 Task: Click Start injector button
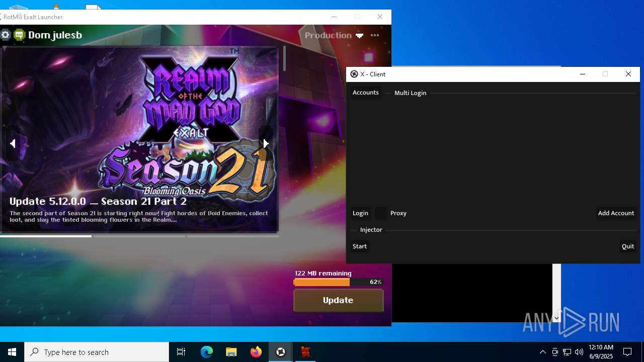coord(360,246)
